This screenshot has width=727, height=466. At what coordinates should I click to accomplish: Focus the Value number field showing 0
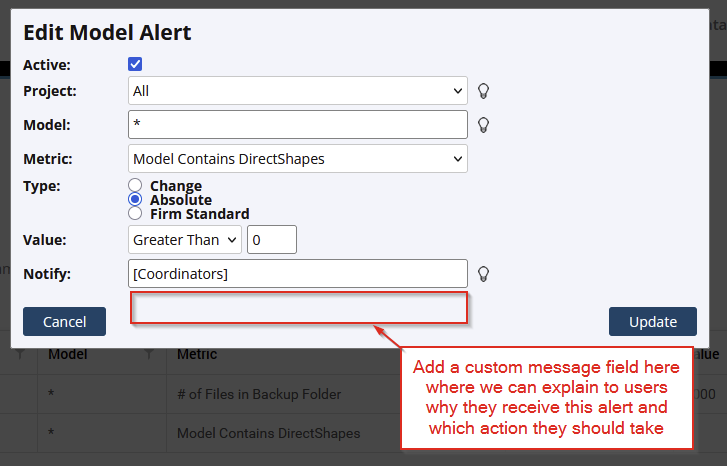[271, 240]
